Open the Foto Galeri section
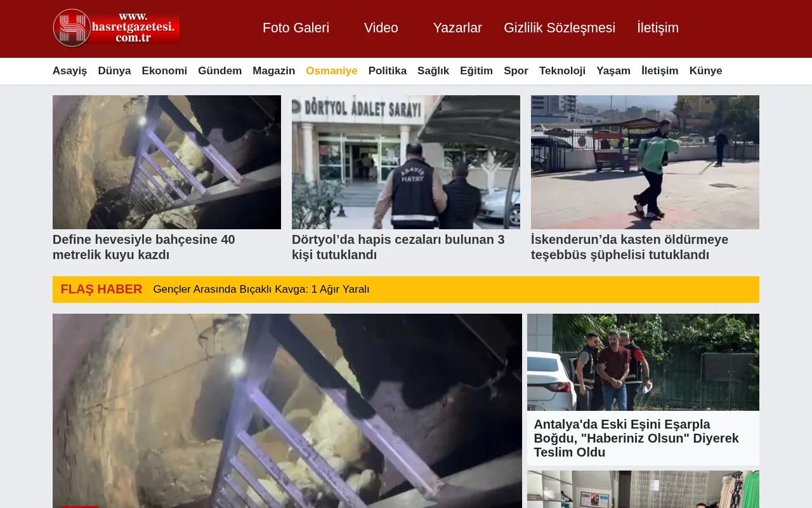This screenshot has height=508, width=812. point(296,28)
